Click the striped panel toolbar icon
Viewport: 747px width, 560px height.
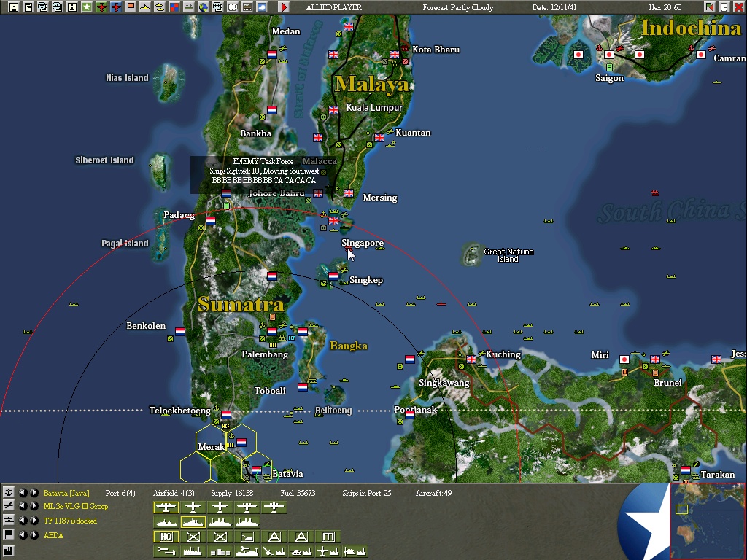point(247,7)
